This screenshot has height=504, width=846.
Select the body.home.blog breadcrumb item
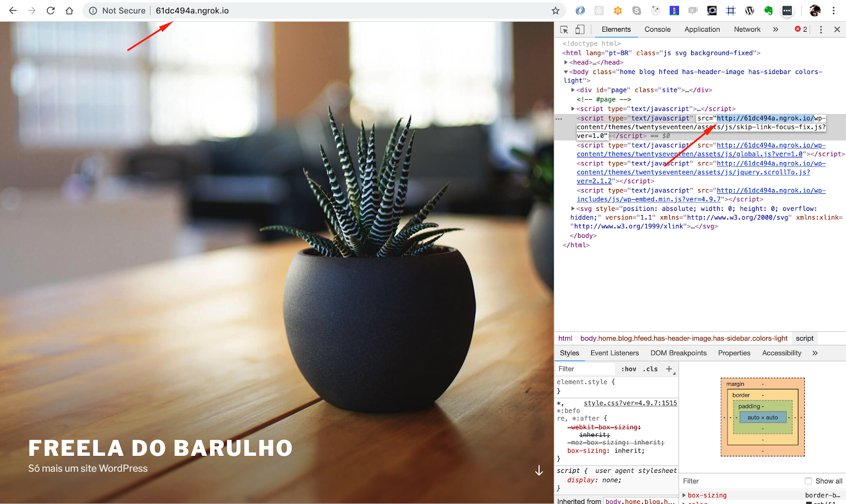684,338
